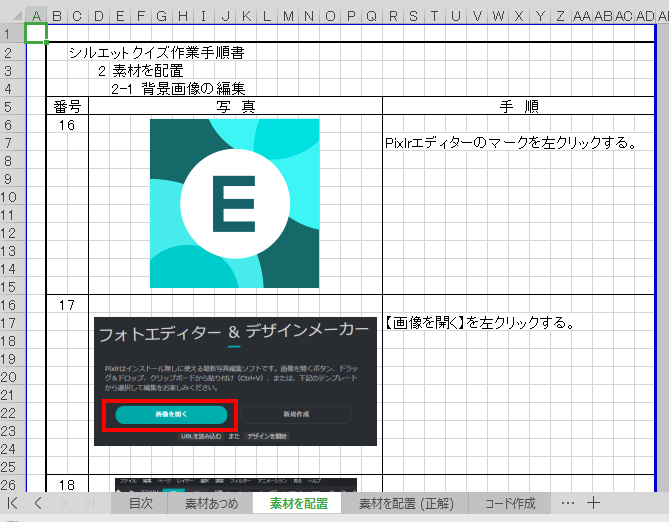Click the 写真 header cell

(x=236, y=106)
